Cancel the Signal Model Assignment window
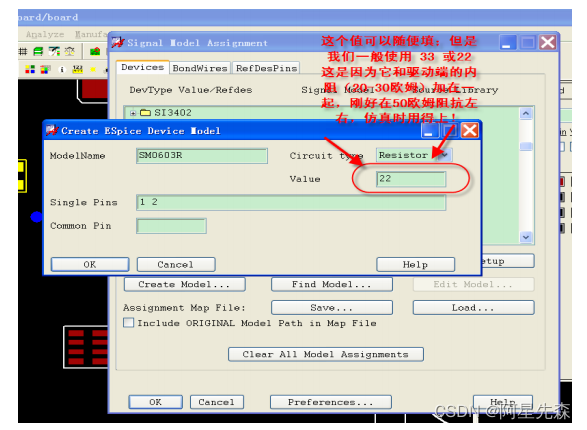The width and height of the screenshot is (587, 430). 216,402
